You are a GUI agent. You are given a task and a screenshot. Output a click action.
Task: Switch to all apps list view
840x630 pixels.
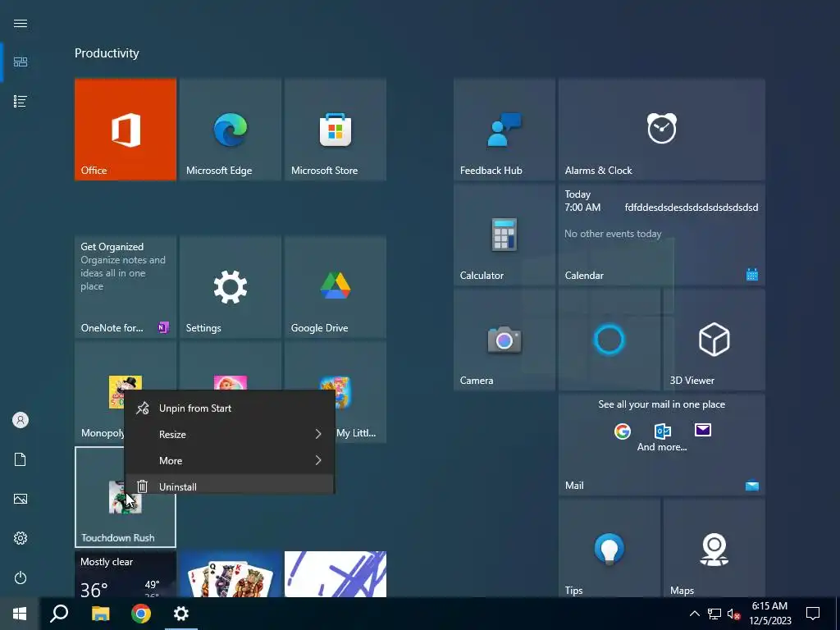[x=21, y=101]
